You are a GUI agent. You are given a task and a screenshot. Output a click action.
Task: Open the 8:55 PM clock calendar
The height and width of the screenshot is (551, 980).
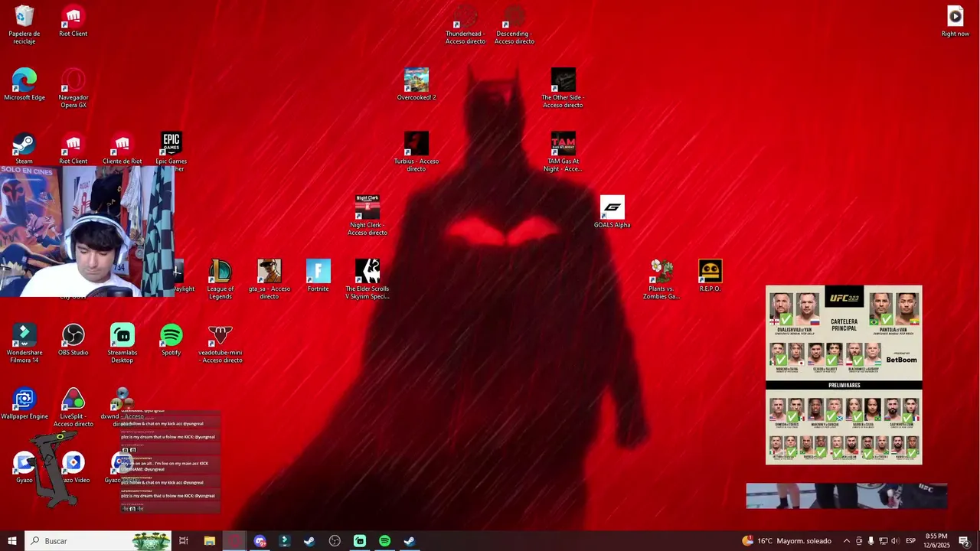point(936,541)
